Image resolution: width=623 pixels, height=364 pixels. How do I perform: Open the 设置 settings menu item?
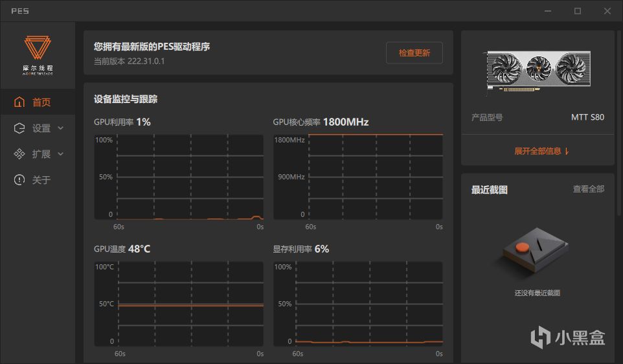tap(38, 128)
